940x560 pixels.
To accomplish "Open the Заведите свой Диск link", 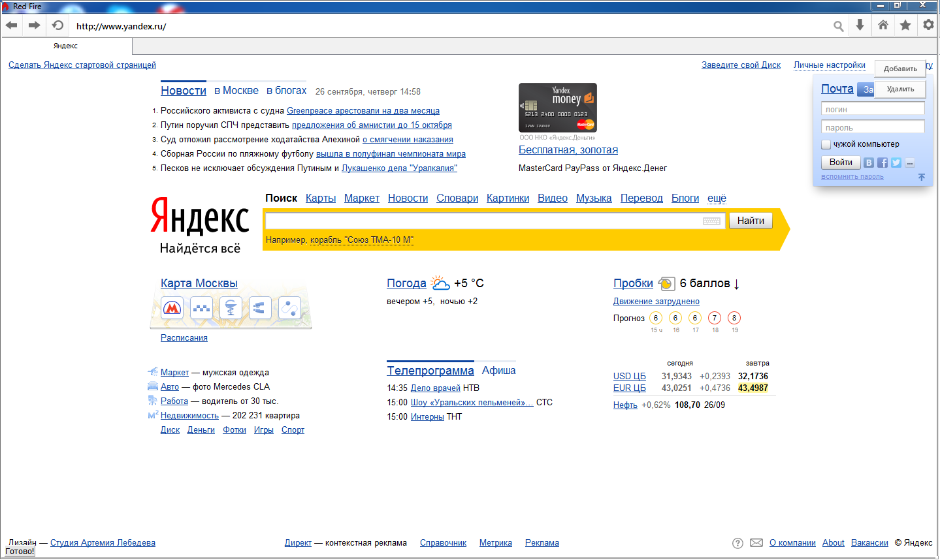I will coord(741,65).
